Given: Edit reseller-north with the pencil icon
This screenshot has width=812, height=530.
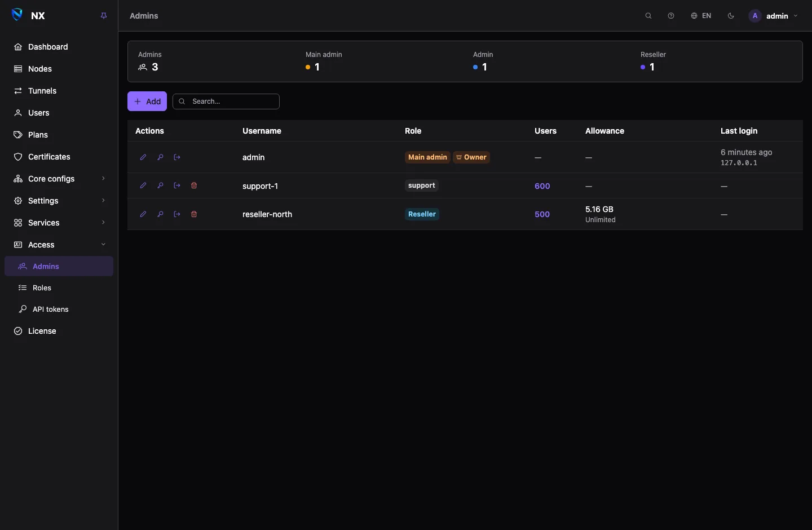Looking at the screenshot, I should (x=143, y=214).
